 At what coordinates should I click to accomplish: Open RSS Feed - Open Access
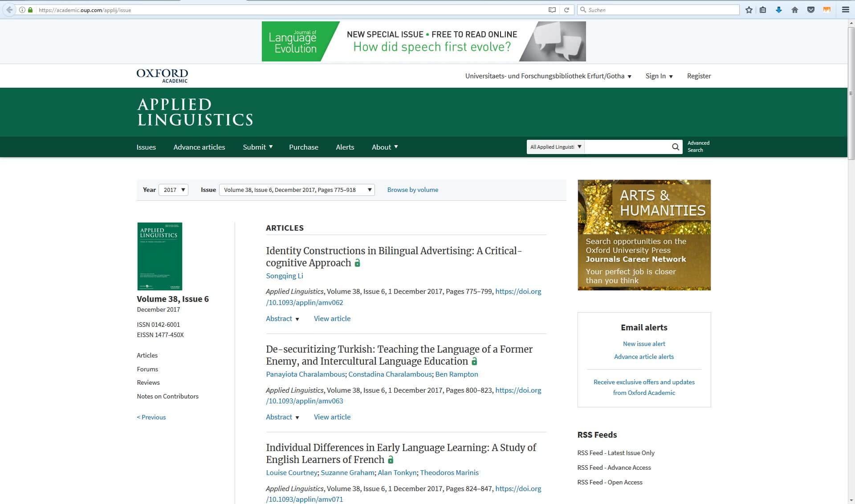coord(610,482)
